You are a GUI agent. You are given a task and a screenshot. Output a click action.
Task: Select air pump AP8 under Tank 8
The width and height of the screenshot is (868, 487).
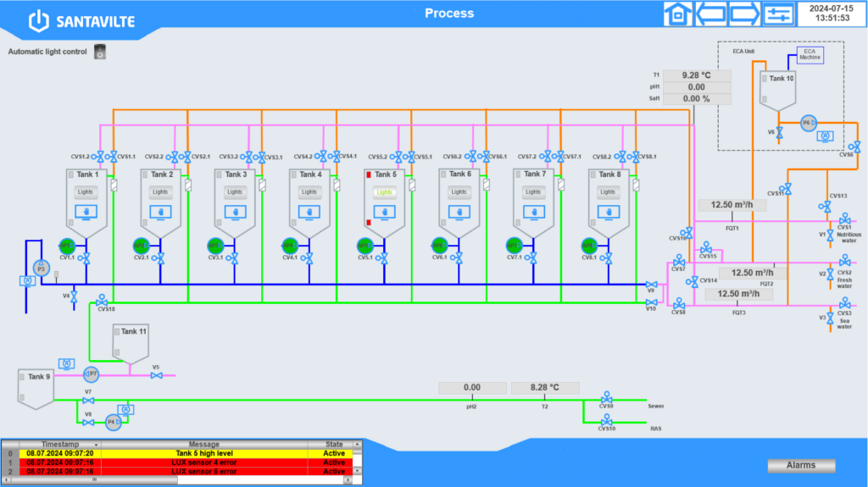tap(589, 246)
